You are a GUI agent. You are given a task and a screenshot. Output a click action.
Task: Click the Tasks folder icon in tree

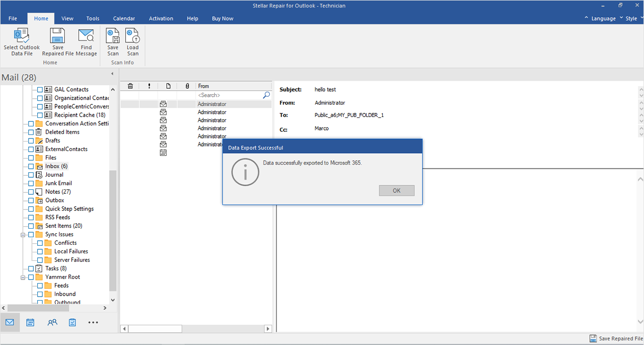coord(39,268)
